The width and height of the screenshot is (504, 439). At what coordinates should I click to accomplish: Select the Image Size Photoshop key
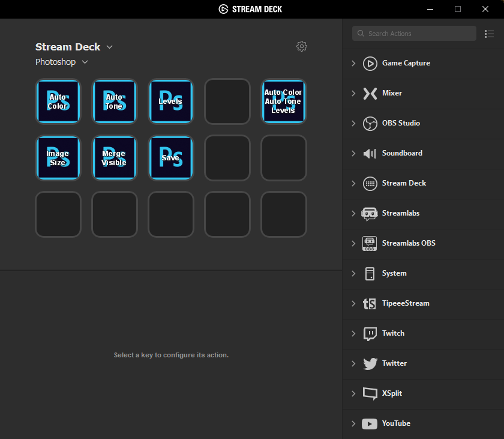(58, 158)
